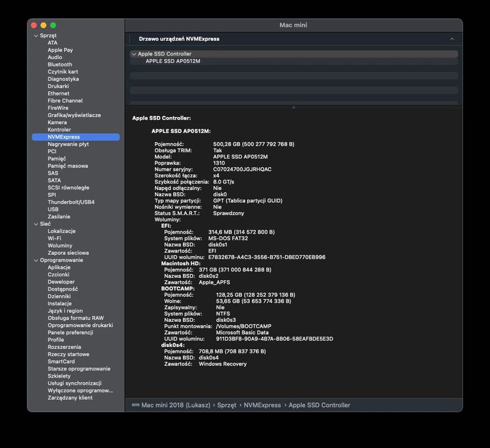490x448 pixels.
Task: Select Grafika/wyświetlacze in the sidebar
Action: point(74,115)
